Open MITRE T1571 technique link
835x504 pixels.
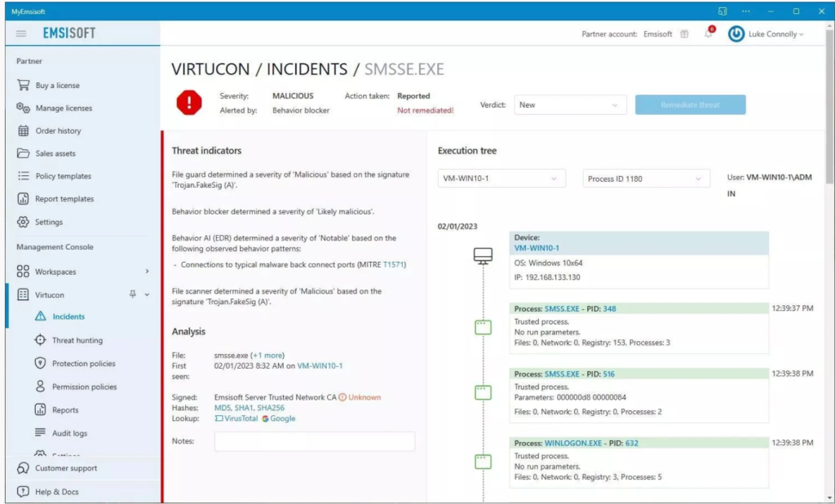coord(394,264)
